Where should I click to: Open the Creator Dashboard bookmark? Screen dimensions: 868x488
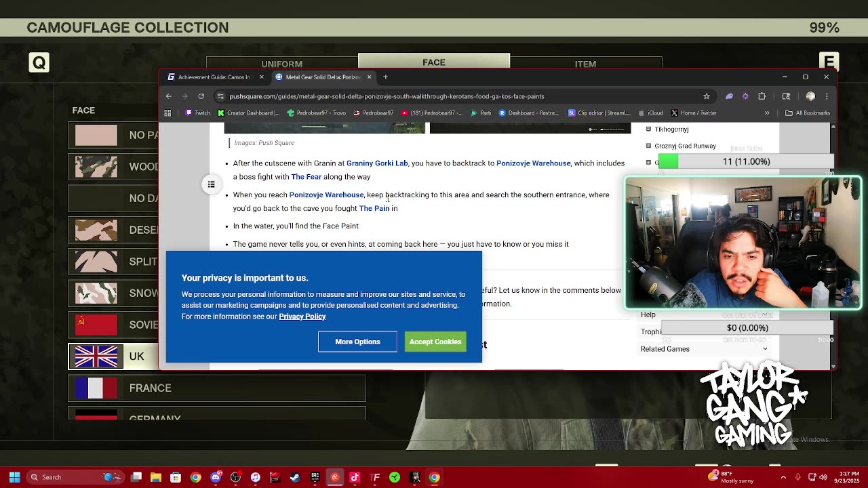(x=248, y=113)
